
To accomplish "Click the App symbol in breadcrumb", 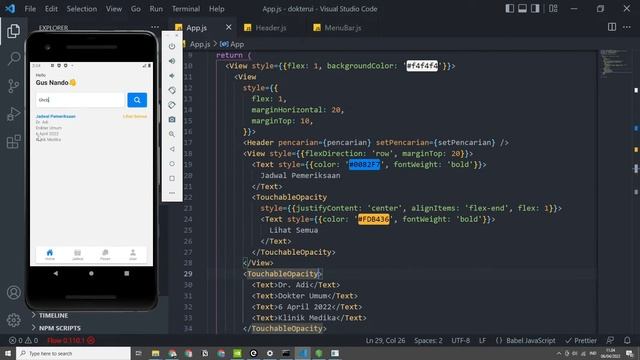I will point(232,44).
